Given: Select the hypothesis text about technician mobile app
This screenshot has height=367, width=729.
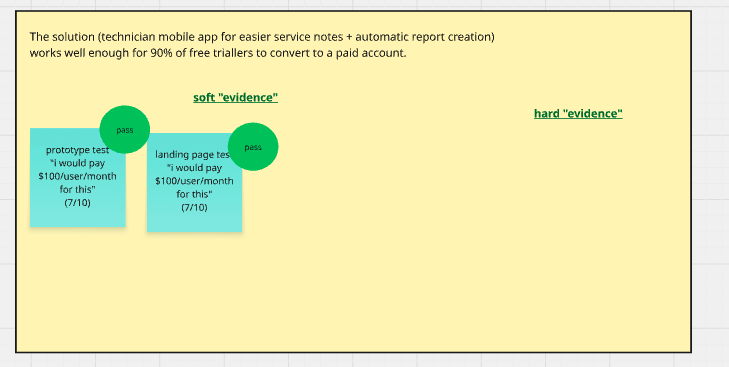Looking at the screenshot, I should click(262, 45).
